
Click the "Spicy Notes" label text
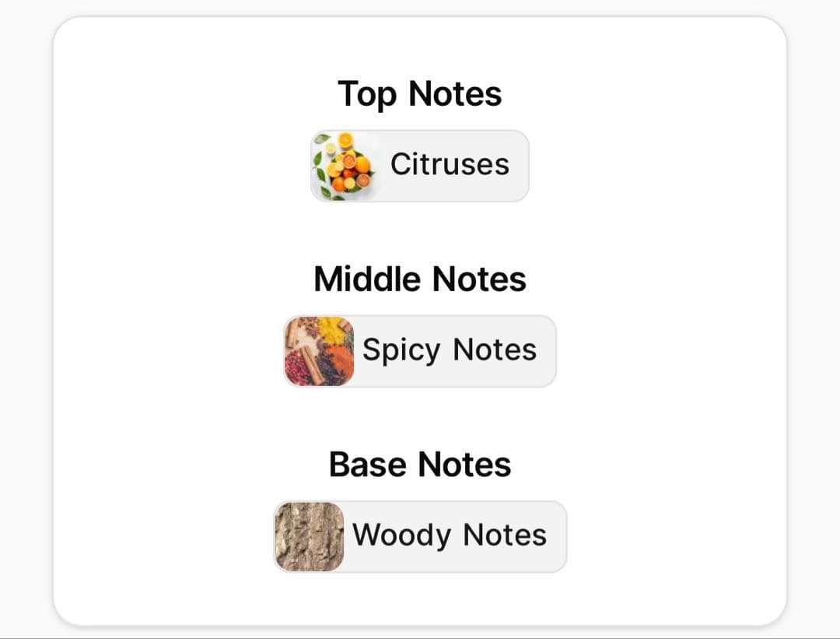click(450, 350)
